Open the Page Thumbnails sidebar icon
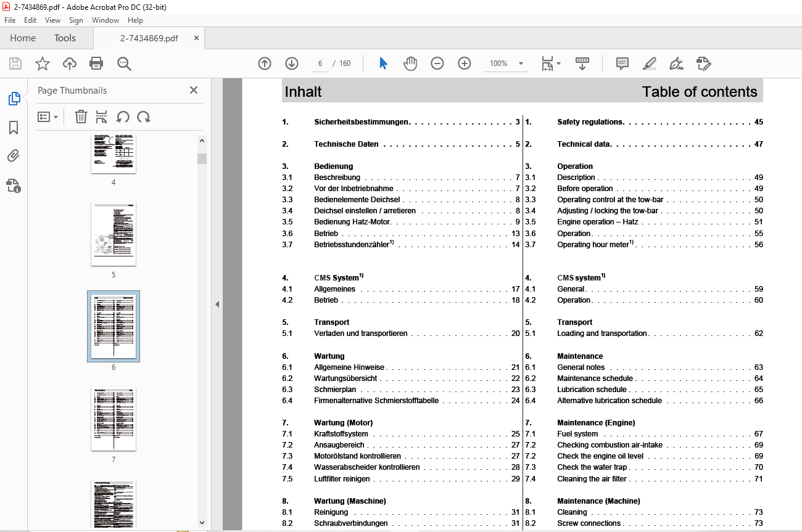This screenshot has height=532, width=802. click(x=14, y=99)
